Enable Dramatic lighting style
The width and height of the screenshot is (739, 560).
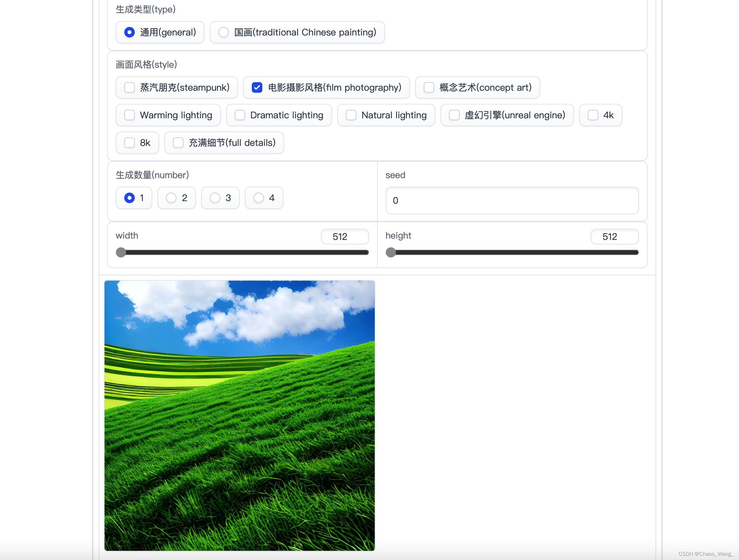pos(239,115)
